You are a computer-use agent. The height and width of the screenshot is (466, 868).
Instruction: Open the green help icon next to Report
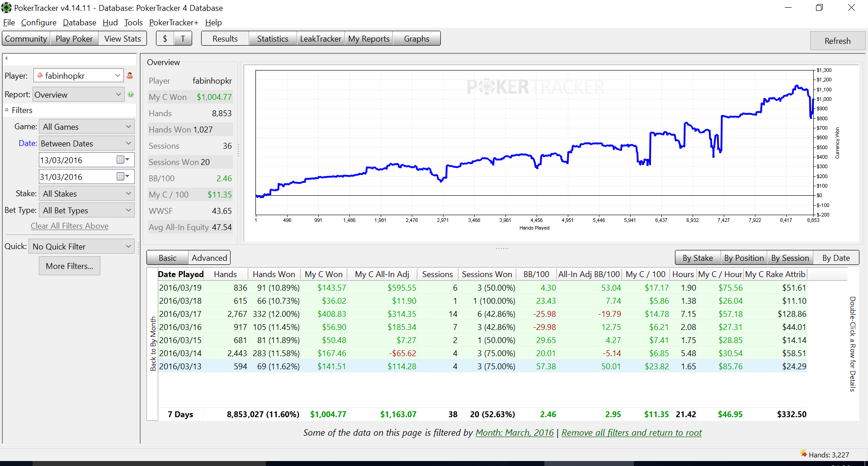tap(131, 94)
